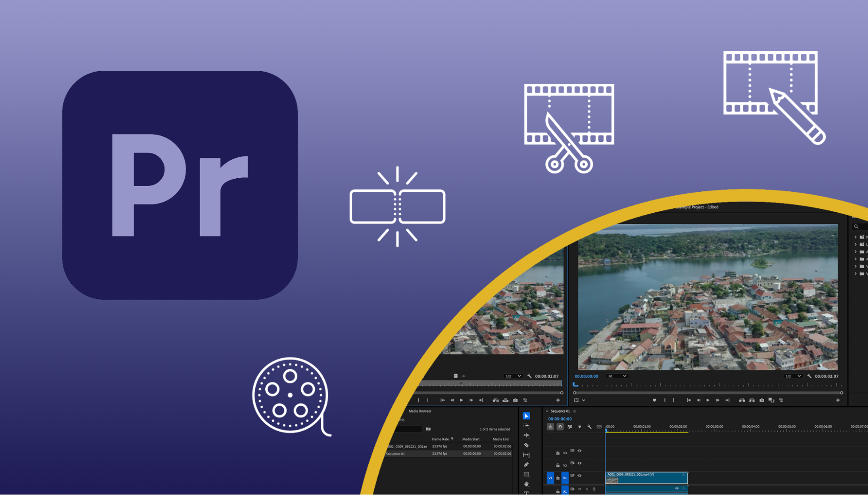Image resolution: width=868 pixels, height=495 pixels.
Task: Toggle Snap in the timeline
Action: click(560, 427)
